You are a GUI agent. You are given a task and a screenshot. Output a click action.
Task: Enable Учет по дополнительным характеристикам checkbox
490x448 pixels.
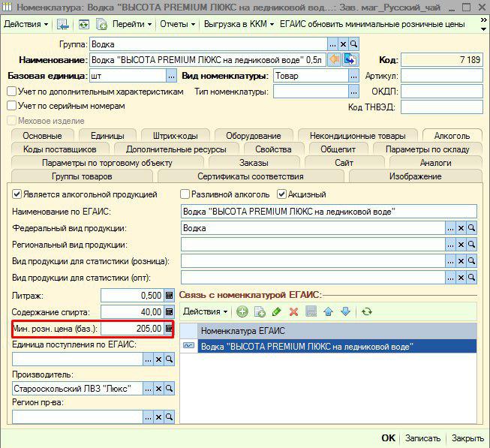(x=11, y=92)
